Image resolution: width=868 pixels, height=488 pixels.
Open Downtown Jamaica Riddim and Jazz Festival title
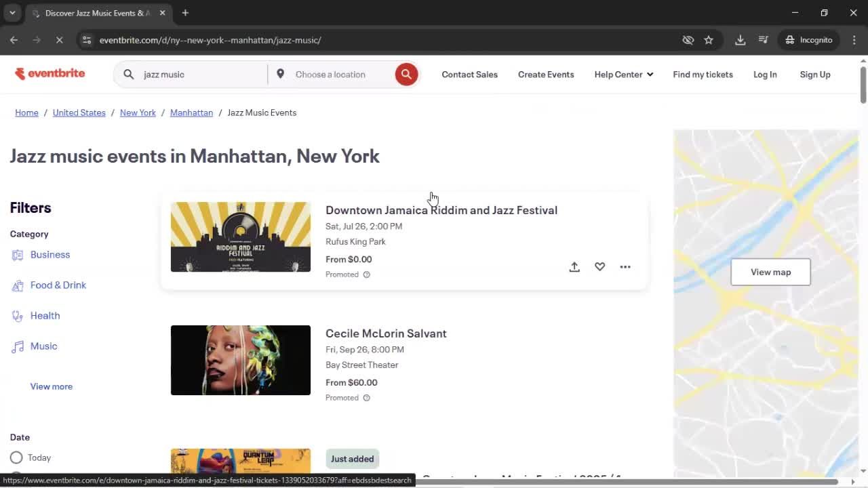coord(441,210)
